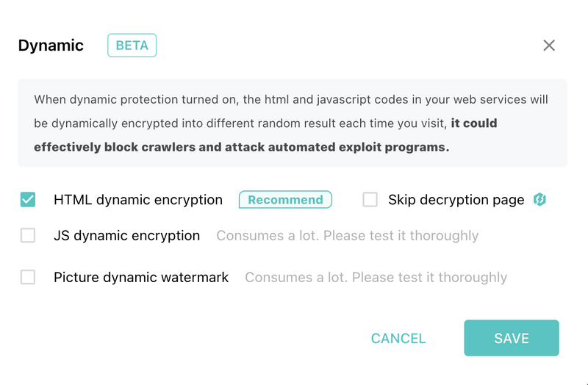Click the Skip decryption page label

[x=456, y=200]
